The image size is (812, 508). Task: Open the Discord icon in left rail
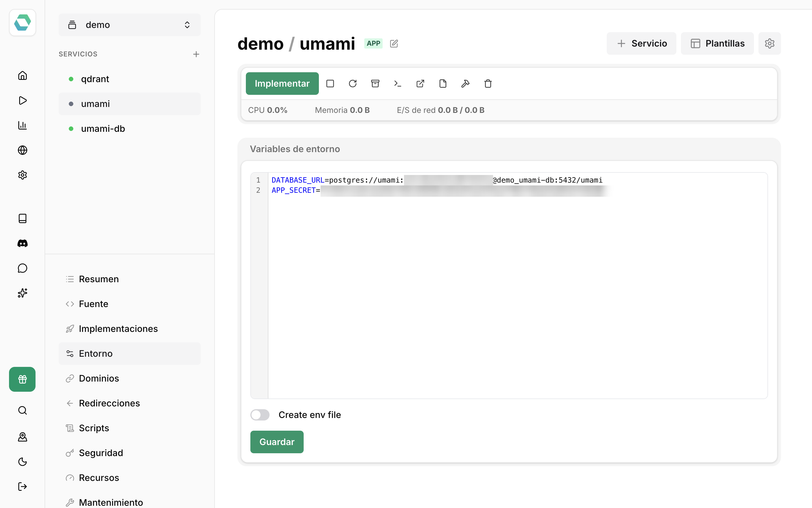[23, 243]
